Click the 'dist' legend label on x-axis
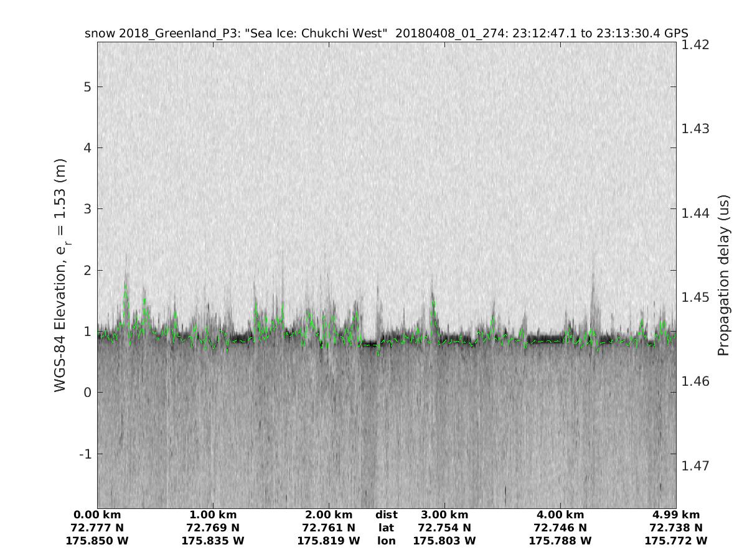 pyautogui.click(x=387, y=515)
